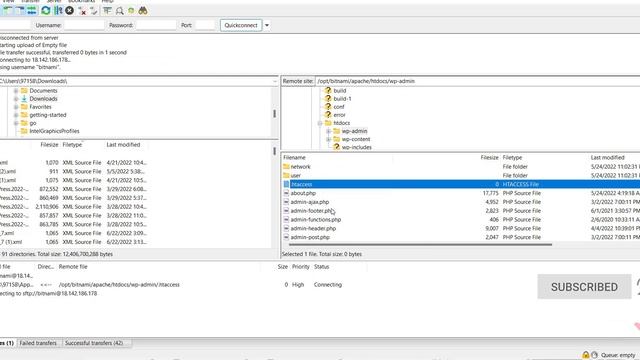Click the Queue: empty status indicator

point(618,355)
